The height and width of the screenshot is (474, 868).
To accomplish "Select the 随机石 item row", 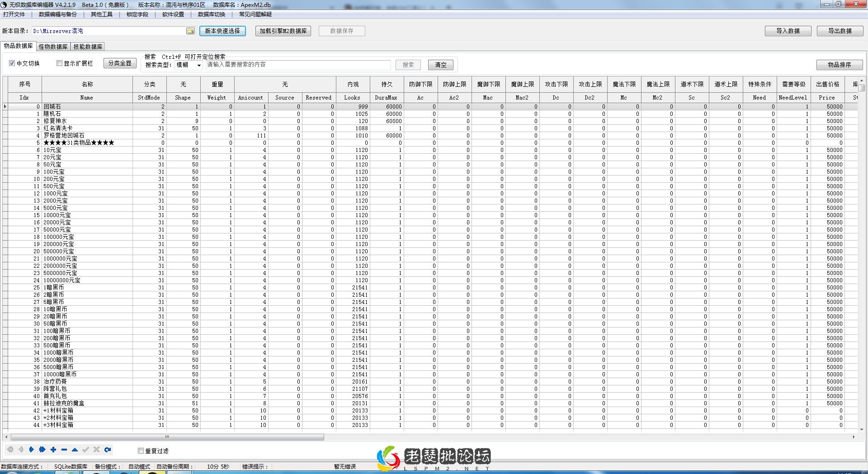I will pos(429,114).
